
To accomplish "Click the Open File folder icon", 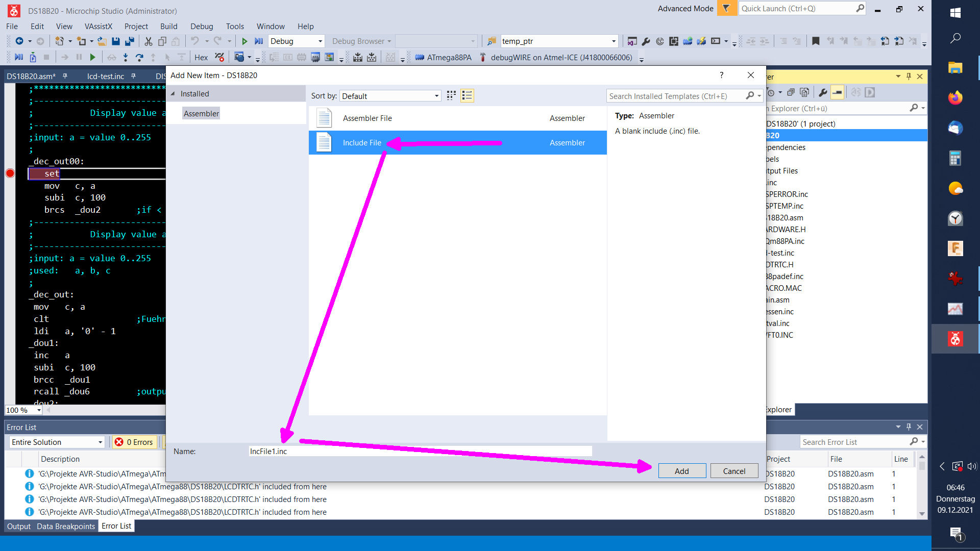I will (x=102, y=41).
